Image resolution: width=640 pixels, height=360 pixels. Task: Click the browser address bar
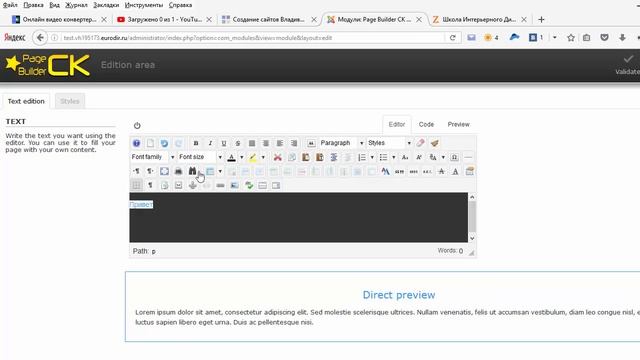pos(253,38)
